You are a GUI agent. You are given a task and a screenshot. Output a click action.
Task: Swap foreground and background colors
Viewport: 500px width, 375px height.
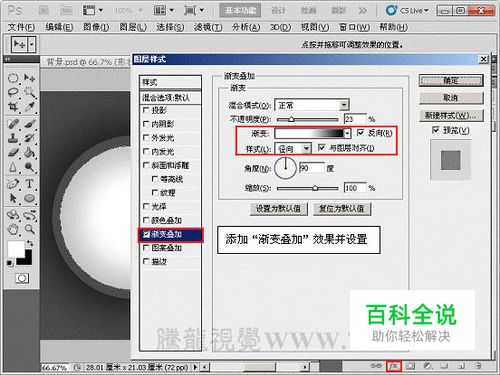30,243
